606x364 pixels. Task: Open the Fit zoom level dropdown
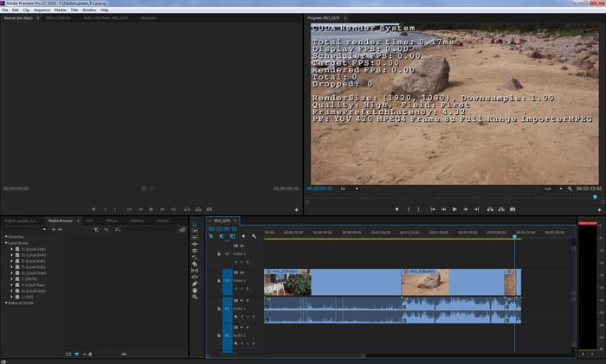350,188
